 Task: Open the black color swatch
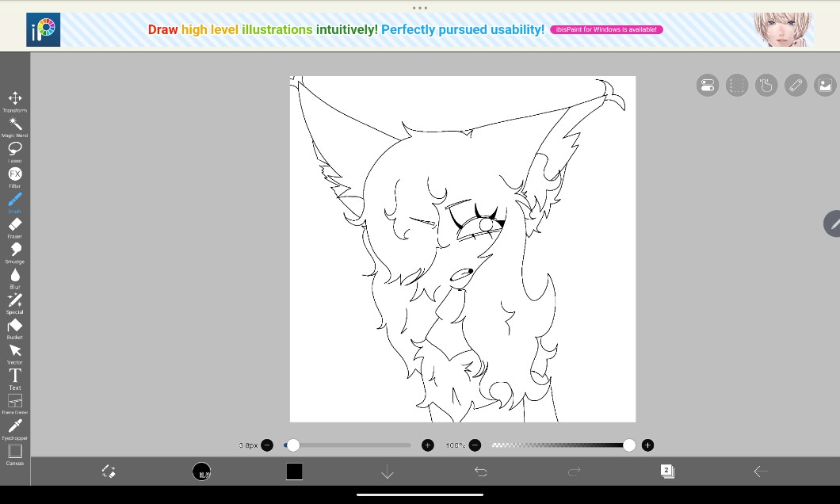(294, 472)
